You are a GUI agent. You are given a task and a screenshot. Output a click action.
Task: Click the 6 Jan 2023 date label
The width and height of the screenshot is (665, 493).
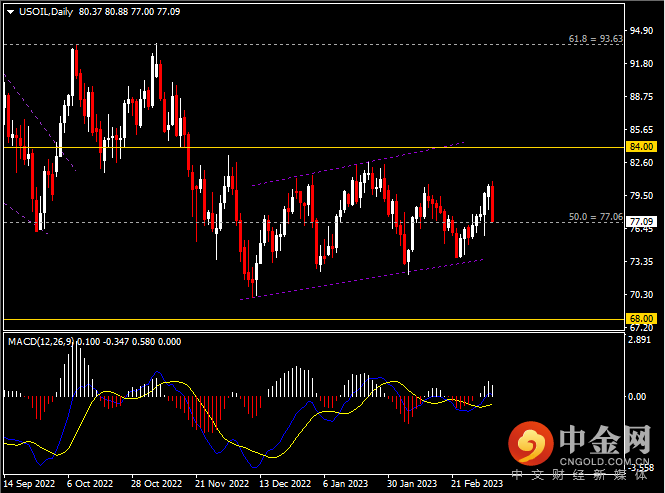coord(346,484)
